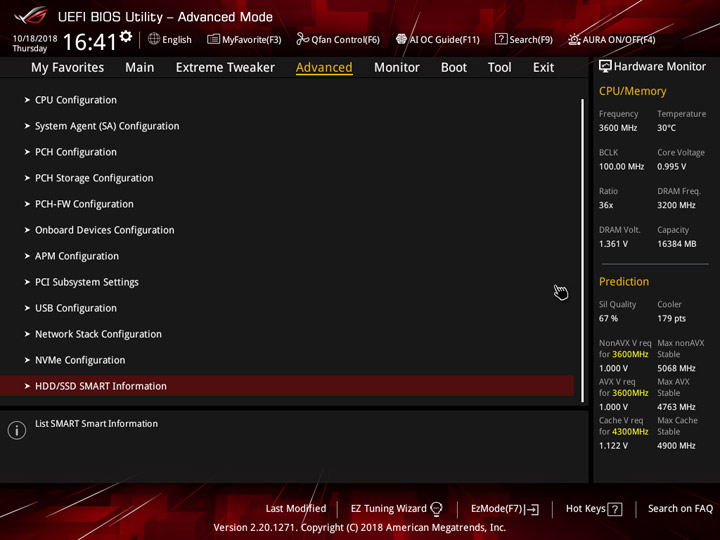This screenshot has height=540, width=720.
Task: Click the EzMode exit arrow icon
Action: (x=531, y=509)
